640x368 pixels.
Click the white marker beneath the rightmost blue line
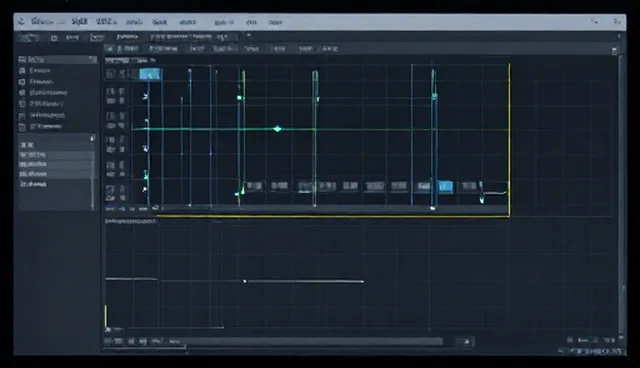tap(433, 208)
